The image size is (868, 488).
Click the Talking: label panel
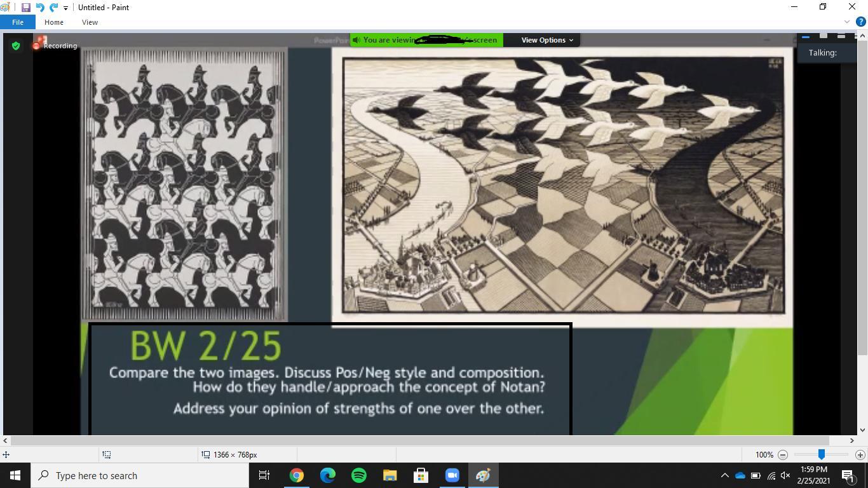(x=826, y=53)
